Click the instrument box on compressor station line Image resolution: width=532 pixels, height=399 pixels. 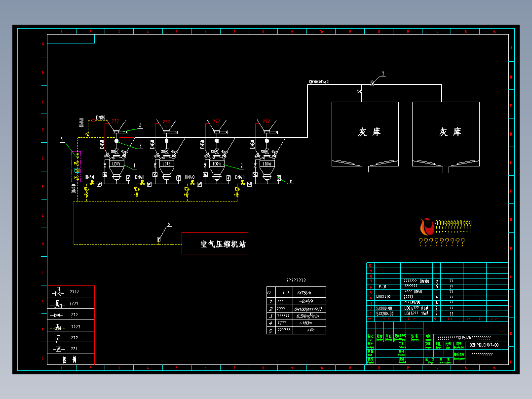[x=158, y=239]
